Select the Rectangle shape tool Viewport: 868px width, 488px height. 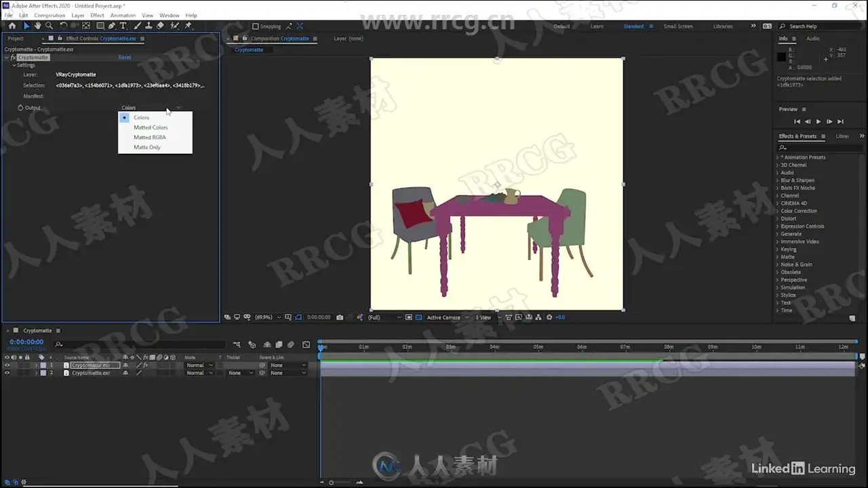100,26
